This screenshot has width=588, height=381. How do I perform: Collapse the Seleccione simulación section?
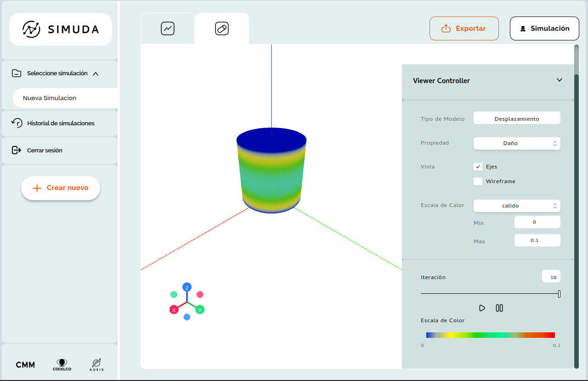(96, 73)
